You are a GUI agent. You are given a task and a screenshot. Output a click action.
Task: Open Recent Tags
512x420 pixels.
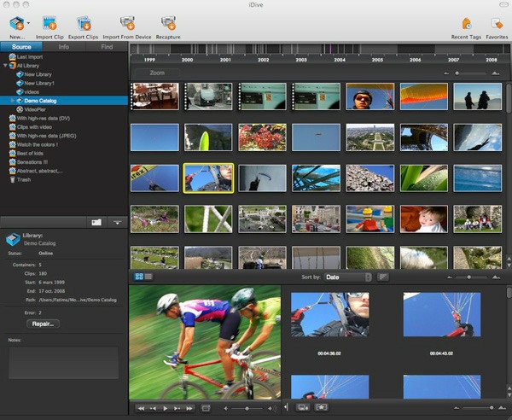[466, 24]
